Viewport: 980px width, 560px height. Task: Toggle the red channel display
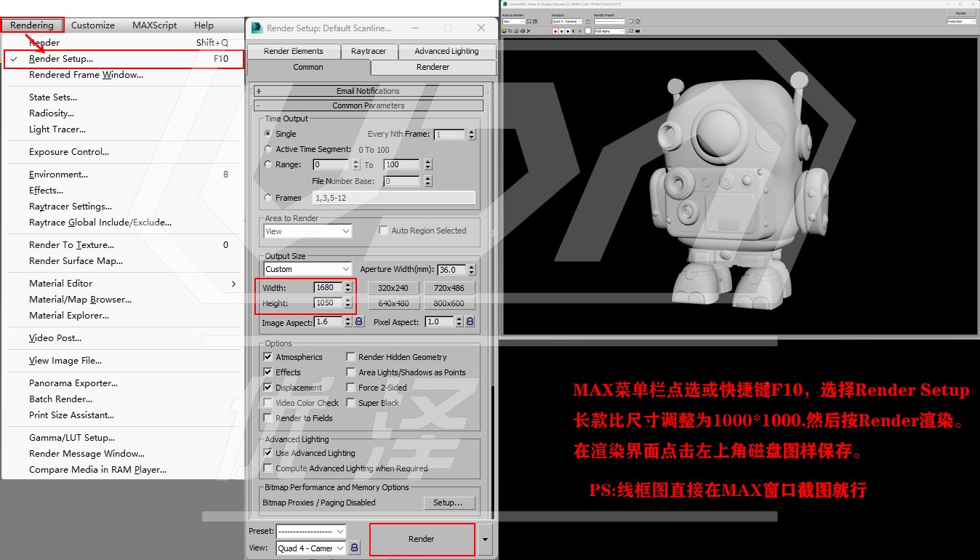point(555,31)
